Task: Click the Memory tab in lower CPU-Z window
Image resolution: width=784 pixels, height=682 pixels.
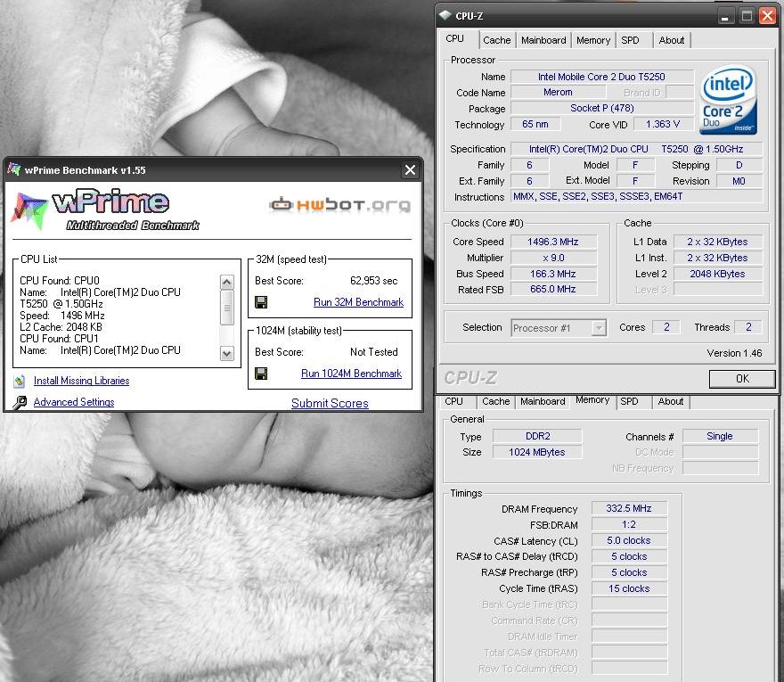Action: (592, 399)
